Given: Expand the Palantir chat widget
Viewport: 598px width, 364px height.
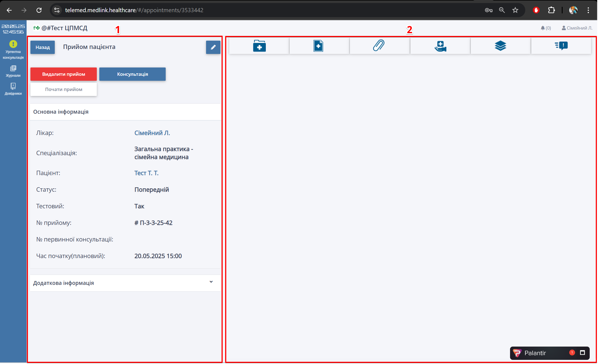Looking at the screenshot, I should [x=582, y=353].
